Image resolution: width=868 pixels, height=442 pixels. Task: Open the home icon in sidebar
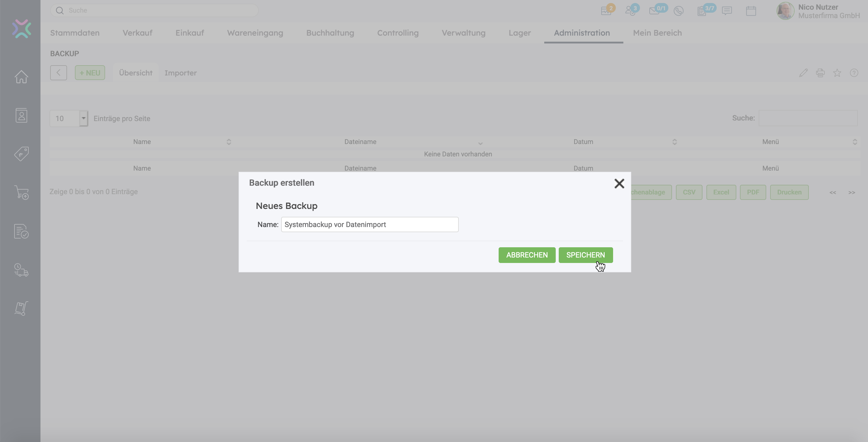pyautogui.click(x=21, y=77)
